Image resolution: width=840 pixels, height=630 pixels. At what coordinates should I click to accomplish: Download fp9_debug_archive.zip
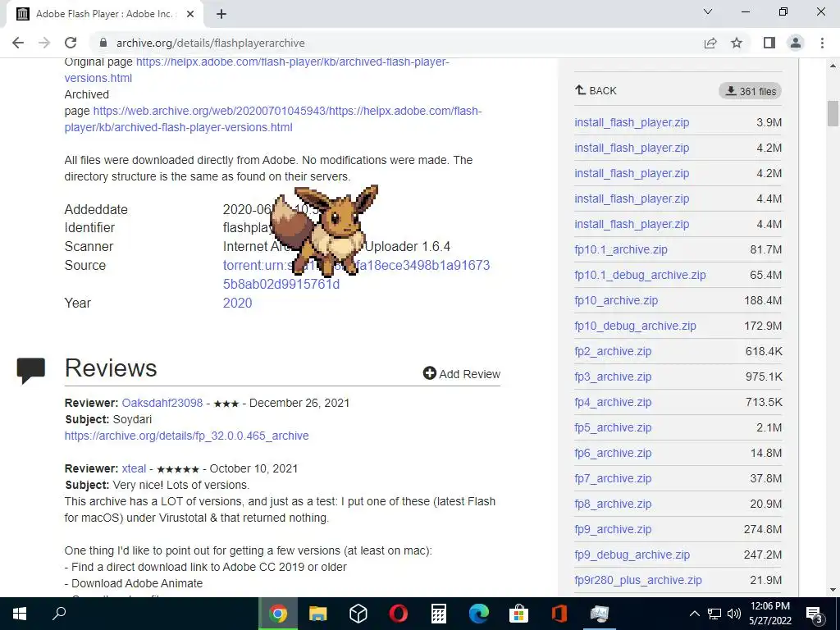[x=632, y=555]
